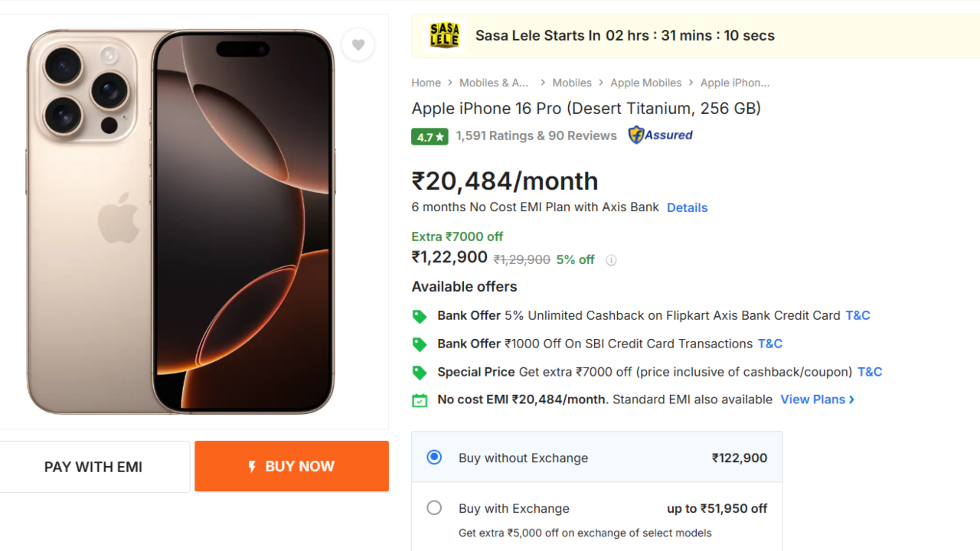Click the green tag icon for Axis Bank offer

click(x=420, y=316)
